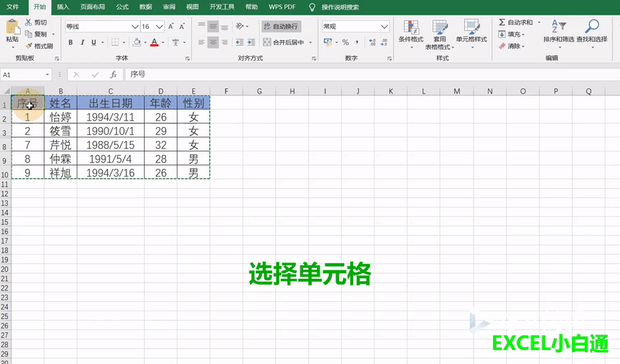Switch to the Insert (插入) tab
This screenshot has height=364, width=620.
click(63, 7)
